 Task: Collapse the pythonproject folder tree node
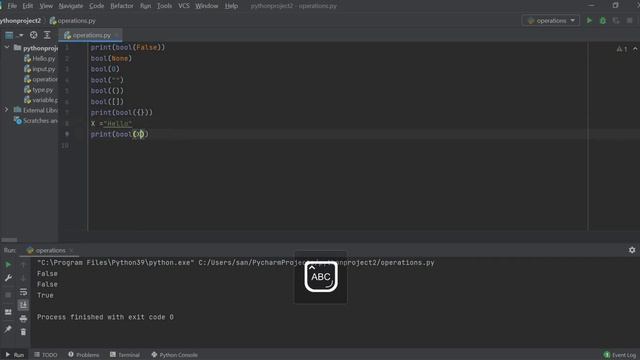7,48
